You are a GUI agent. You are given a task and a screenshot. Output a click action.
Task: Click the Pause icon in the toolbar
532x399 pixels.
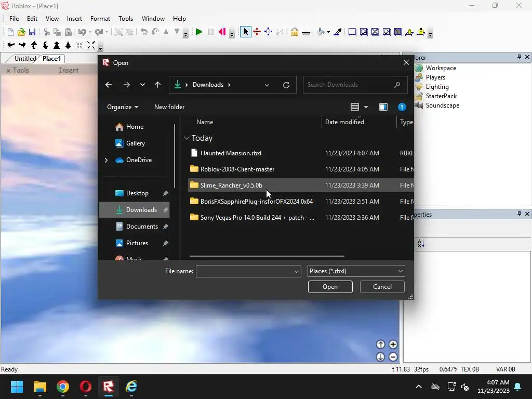pyautogui.click(x=211, y=32)
